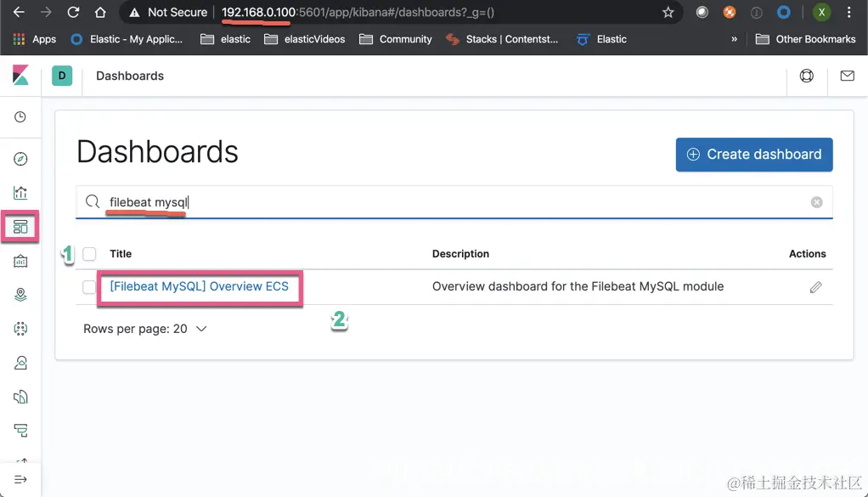Show more bookmarks chevron
This screenshot has width=868, height=497.
point(734,39)
